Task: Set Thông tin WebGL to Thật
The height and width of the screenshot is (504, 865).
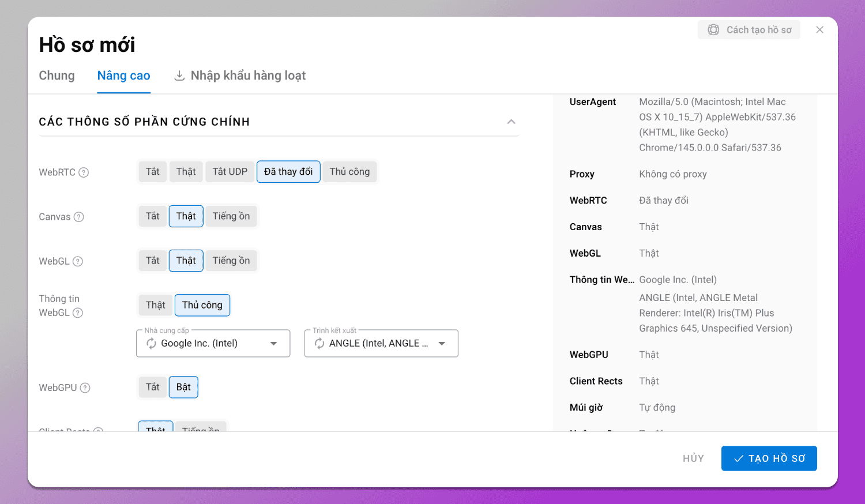Action: click(156, 305)
